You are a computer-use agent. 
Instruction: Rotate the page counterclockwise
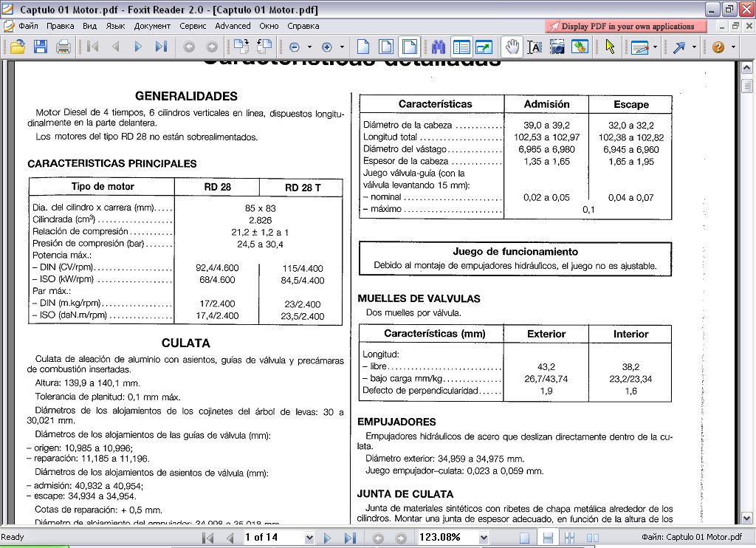[264, 47]
